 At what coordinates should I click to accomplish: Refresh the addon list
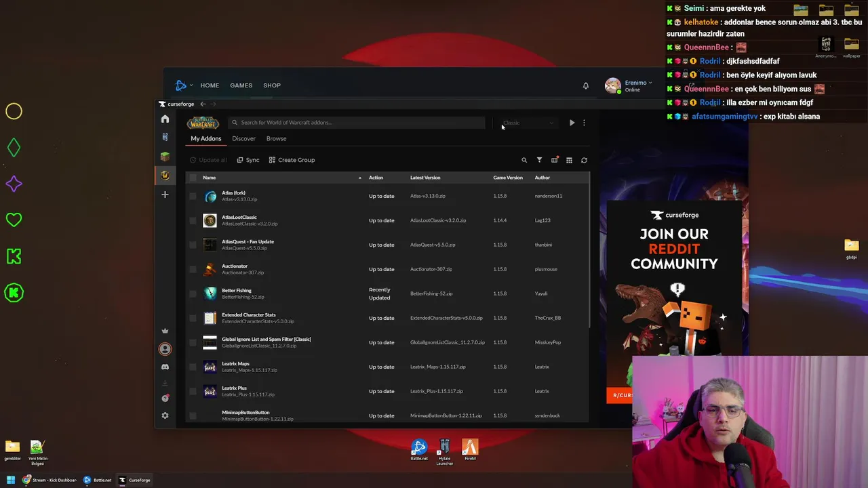pos(584,160)
